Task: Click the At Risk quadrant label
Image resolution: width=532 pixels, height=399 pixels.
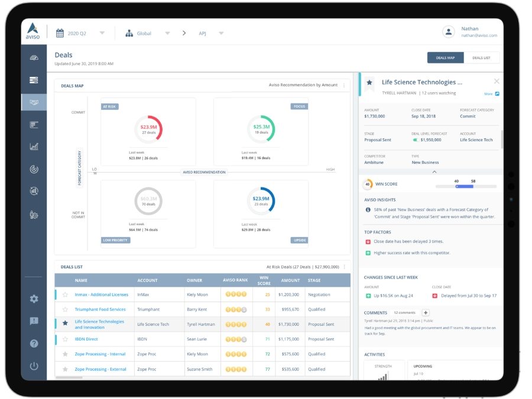Action: 109,106
